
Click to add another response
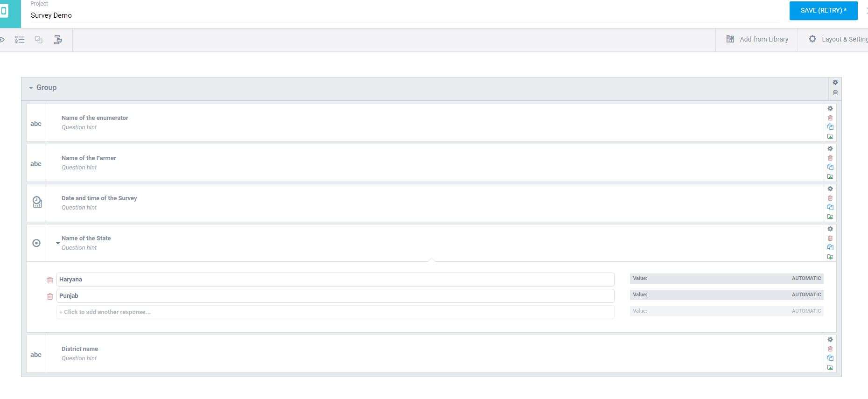[335, 312]
